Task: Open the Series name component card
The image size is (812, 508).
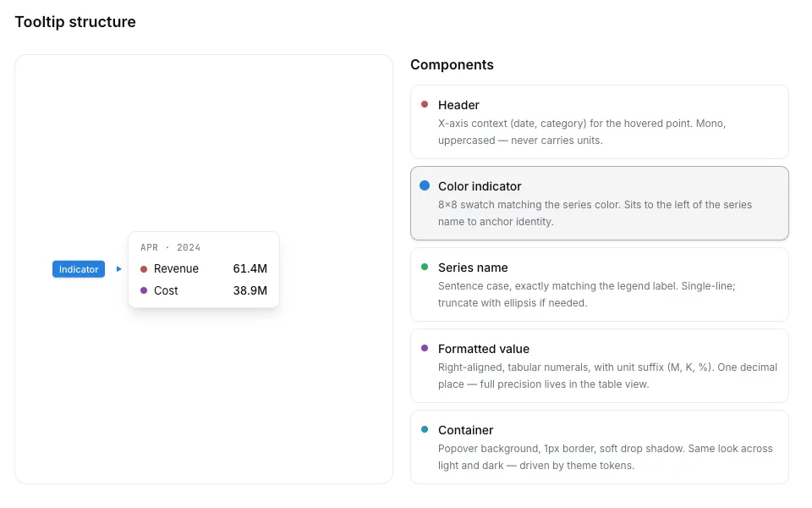Action: coord(599,284)
